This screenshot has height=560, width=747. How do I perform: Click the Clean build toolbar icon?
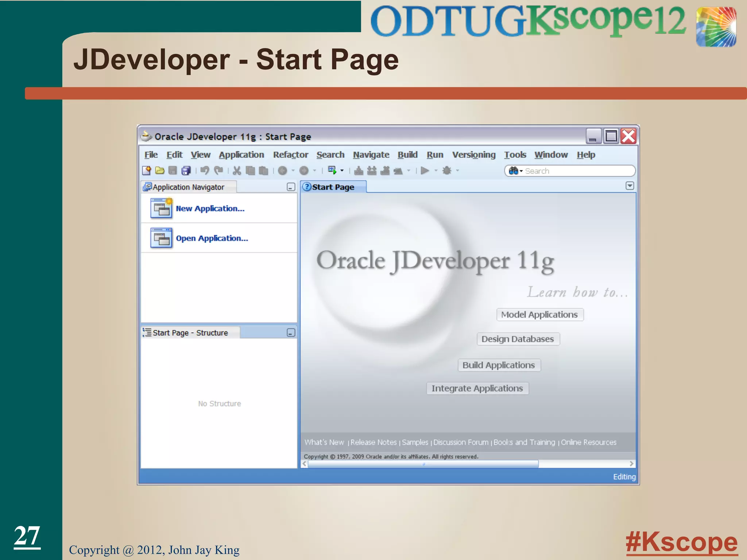pyautogui.click(x=398, y=170)
